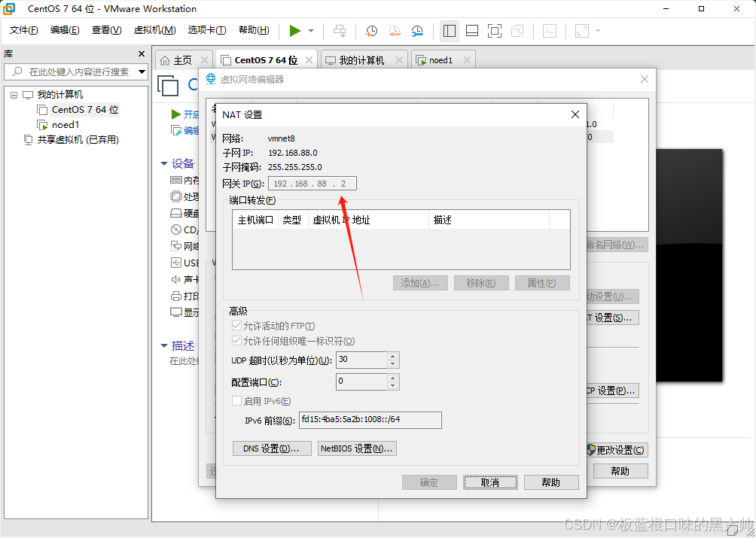Toggle the library sidebar view icon
This screenshot has width=756, height=538.
(450, 31)
